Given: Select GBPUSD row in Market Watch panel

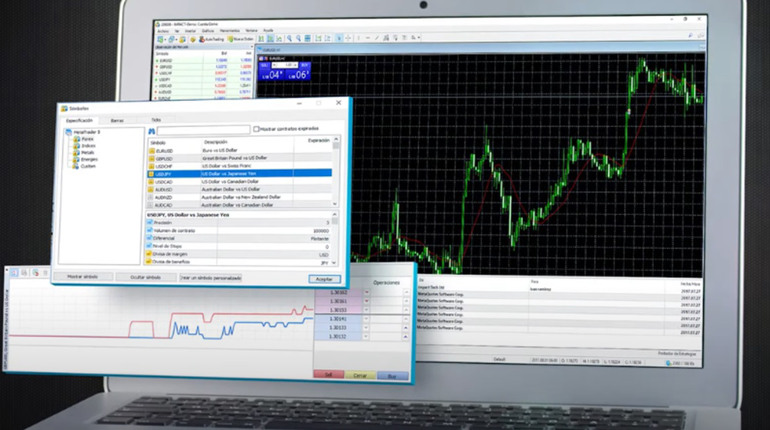Looking at the screenshot, I should pyautogui.click(x=204, y=67).
